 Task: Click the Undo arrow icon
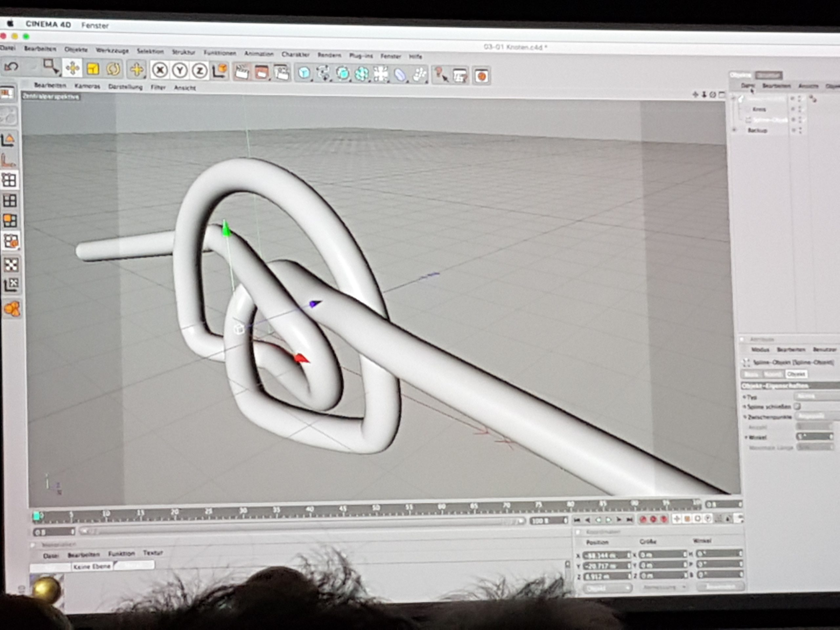[11, 68]
